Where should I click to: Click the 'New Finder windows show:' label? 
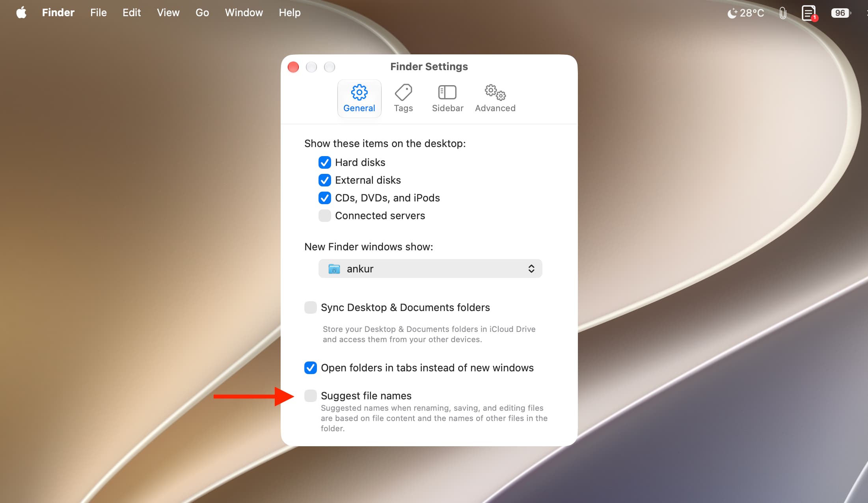369,247
